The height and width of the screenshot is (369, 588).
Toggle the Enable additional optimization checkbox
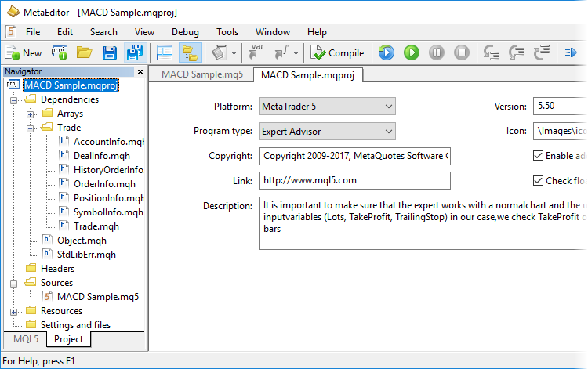click(538, 156)
